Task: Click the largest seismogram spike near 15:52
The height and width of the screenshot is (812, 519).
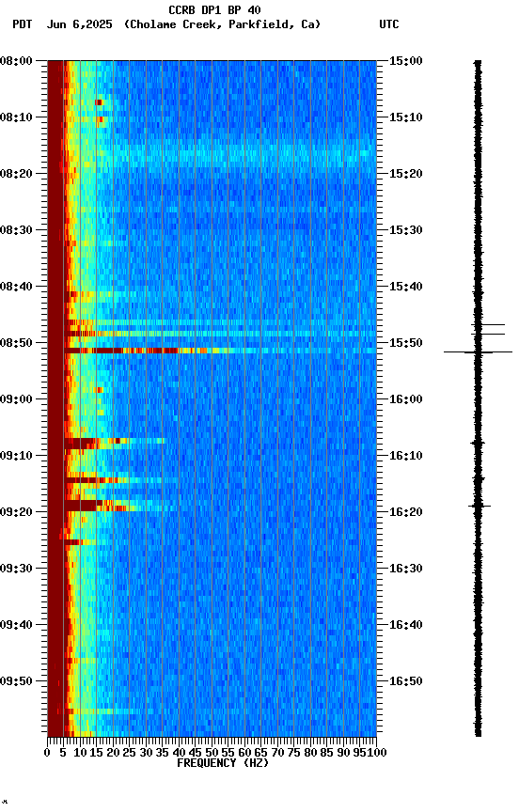Action: [478, 352]
